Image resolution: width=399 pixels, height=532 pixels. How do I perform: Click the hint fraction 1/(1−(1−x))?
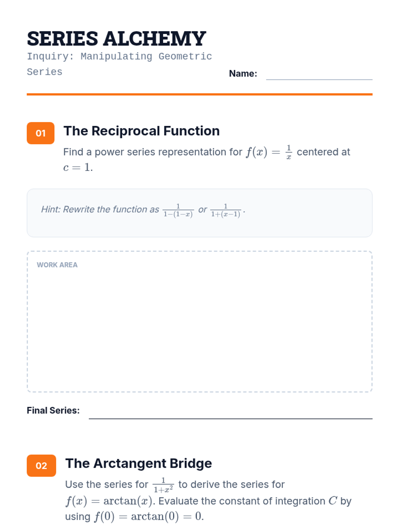click(178, 210)
